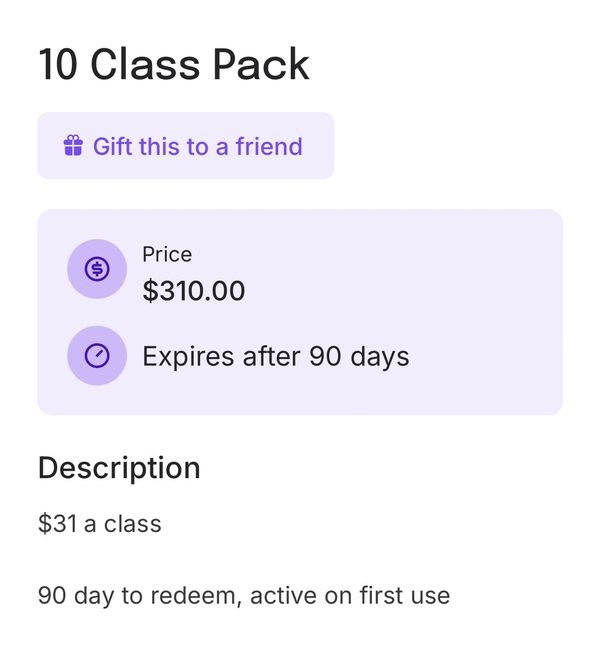Click the word "Gift" beside the gift icon

click(x=112, y=147)
